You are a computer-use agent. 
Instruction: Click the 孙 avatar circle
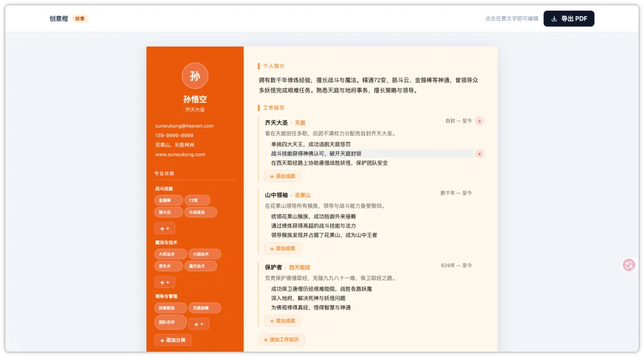pyautogui.click(x=194, y=76)
